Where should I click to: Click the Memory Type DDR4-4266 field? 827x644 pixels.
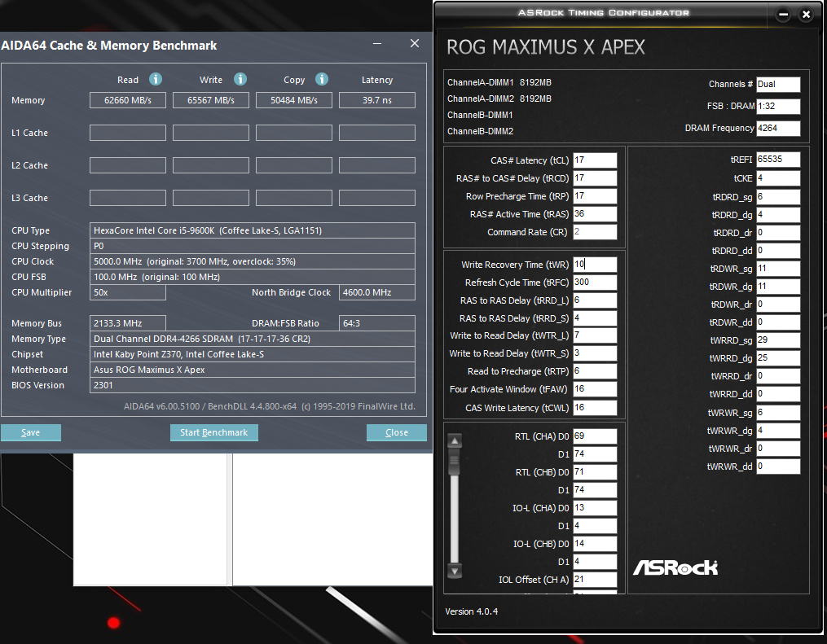pyautogui.click(x=252, y=339)
